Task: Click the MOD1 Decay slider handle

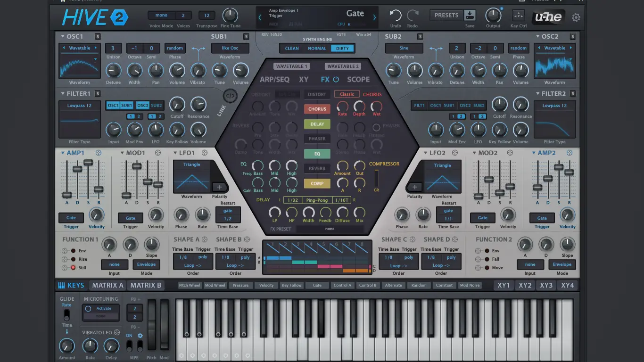Action: coord(137,166)
